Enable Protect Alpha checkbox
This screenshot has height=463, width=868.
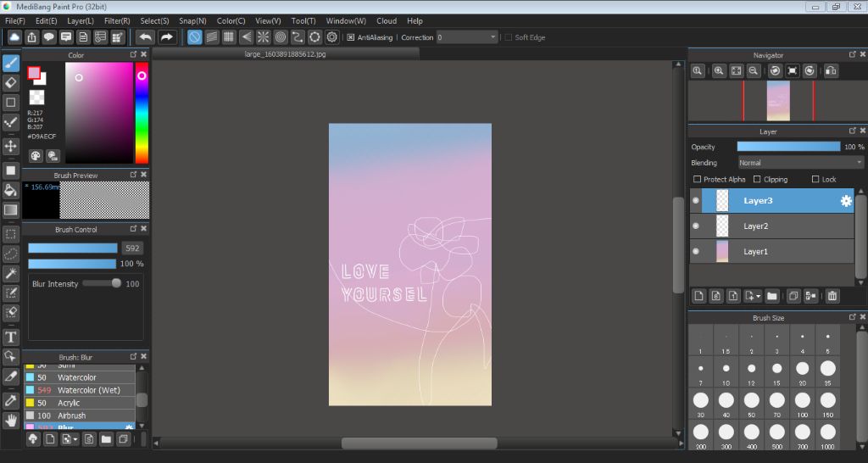(x=697, y=180)
